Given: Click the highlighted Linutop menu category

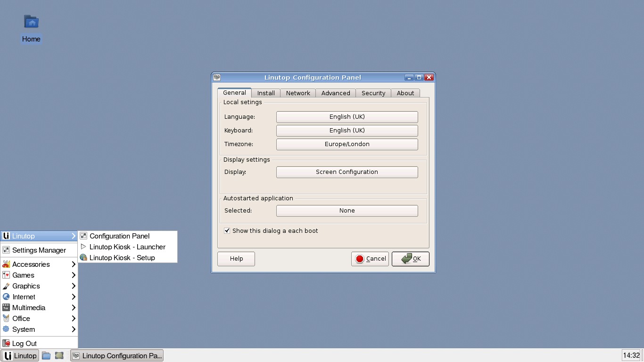Looking at the screenshot, I should click(x=39, y=236).
